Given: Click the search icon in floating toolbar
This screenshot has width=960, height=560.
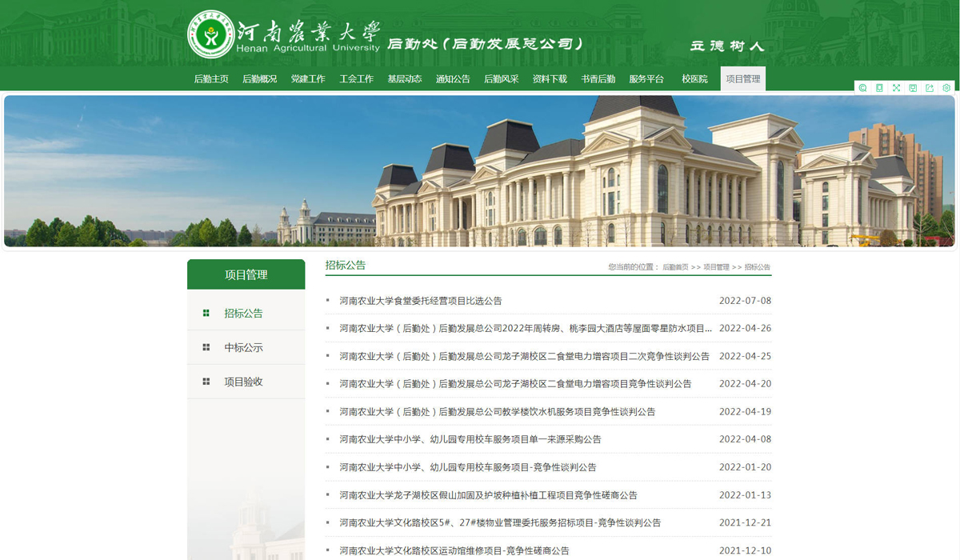Looking at the screenshot, I should pos(862,88).
